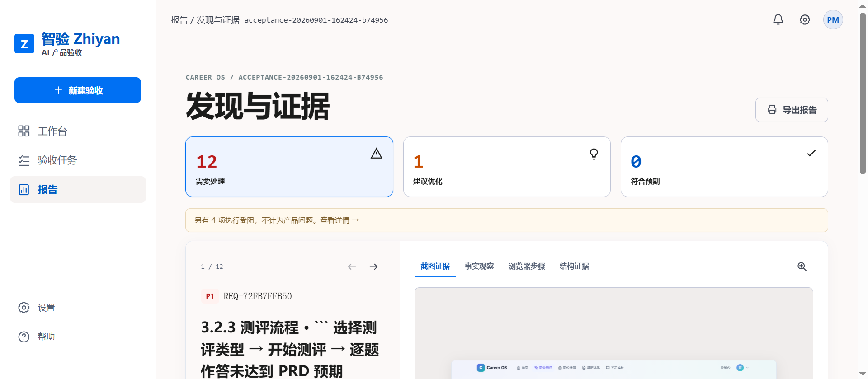Click the plus icon in 新建验收 button
The height and width of the screenshot is (379, 868).
[x=58, y=90]
